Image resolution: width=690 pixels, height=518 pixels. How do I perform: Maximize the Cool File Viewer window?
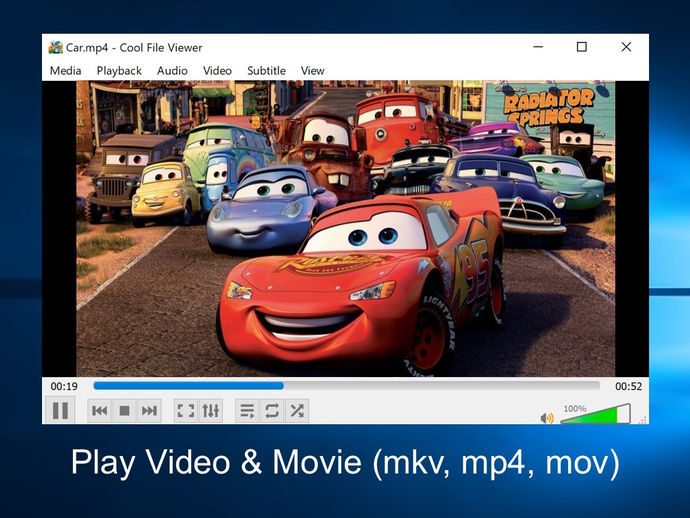coord(582,47)
